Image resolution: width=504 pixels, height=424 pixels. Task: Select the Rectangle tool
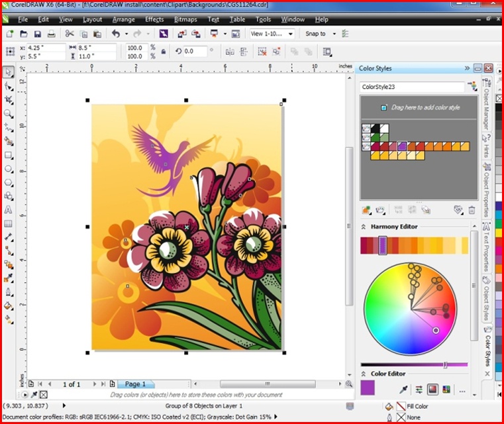click(9, 155)
